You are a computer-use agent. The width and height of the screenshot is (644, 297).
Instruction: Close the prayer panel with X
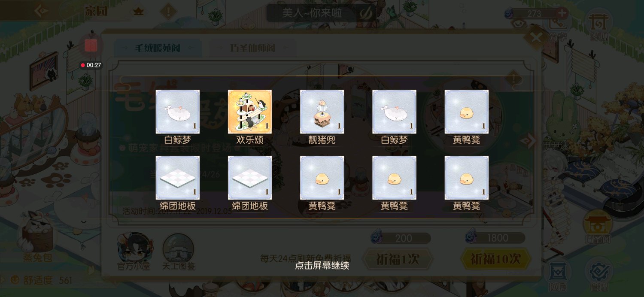[537, 38]
